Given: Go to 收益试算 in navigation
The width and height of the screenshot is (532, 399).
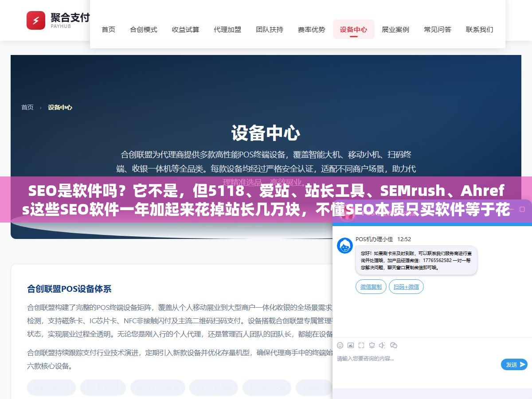Looking at the screenshot, I should tap(186, 30).
